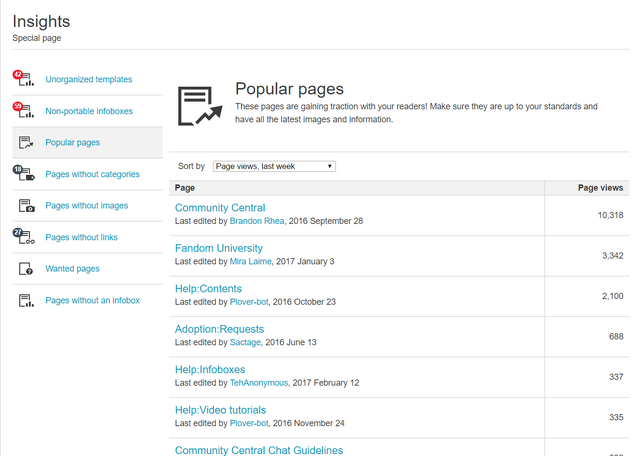Click the large Popular pages header icon
640x456 pixels.
pyautogui.click(x=200, y=106)
